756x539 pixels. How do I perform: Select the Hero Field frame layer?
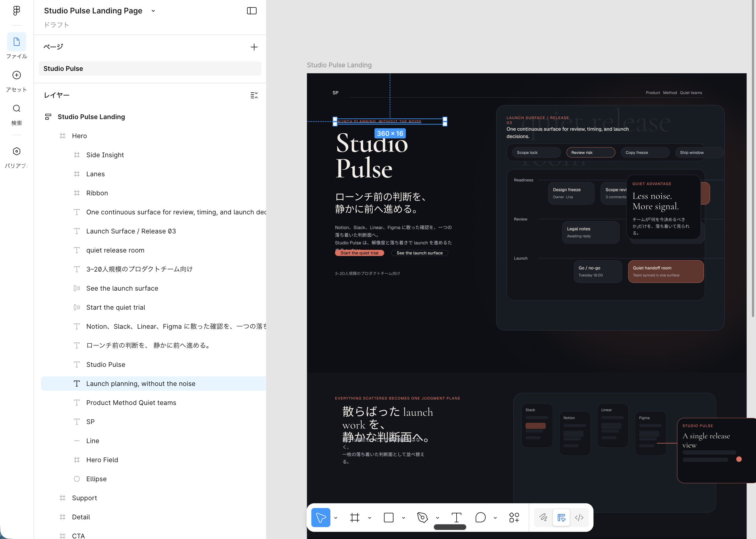[154, 460]
